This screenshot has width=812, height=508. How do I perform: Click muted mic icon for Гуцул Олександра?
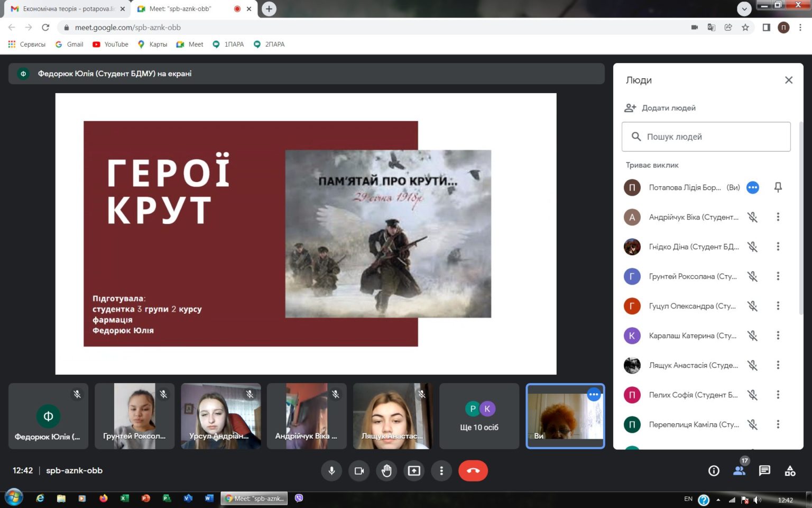tap(752, 306)
